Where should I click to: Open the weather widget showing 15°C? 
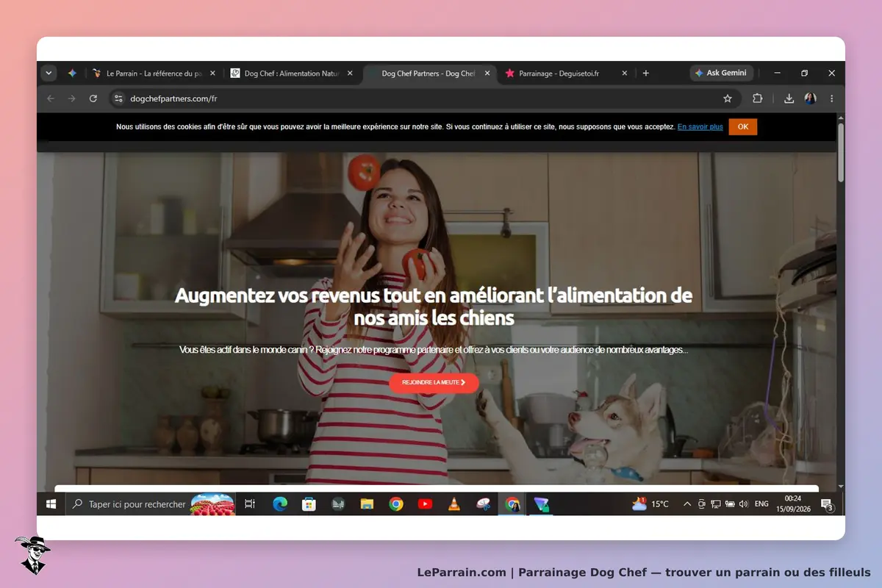[x=650, y=504]
